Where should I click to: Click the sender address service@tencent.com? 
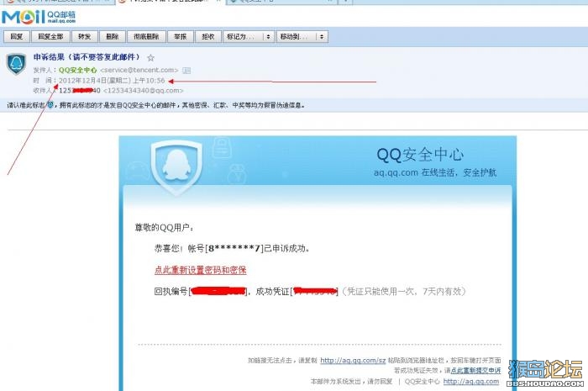coord(139,70)
